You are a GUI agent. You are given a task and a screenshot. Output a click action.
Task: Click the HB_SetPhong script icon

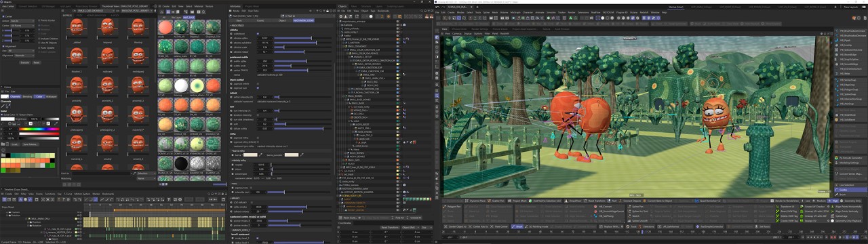(595, 216)
